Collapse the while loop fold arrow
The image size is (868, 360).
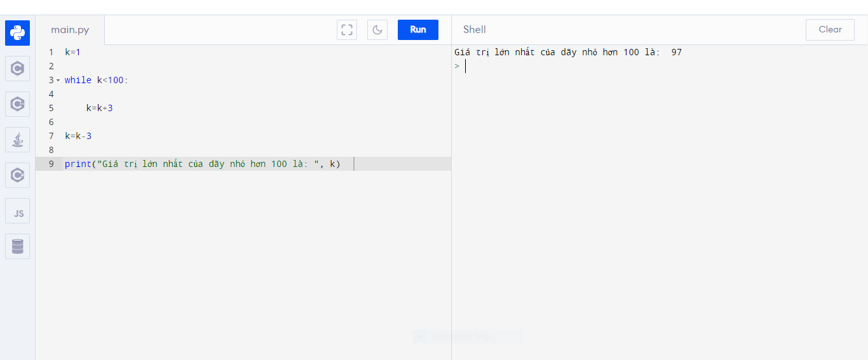pyautogui.click(x=58, y=81)
